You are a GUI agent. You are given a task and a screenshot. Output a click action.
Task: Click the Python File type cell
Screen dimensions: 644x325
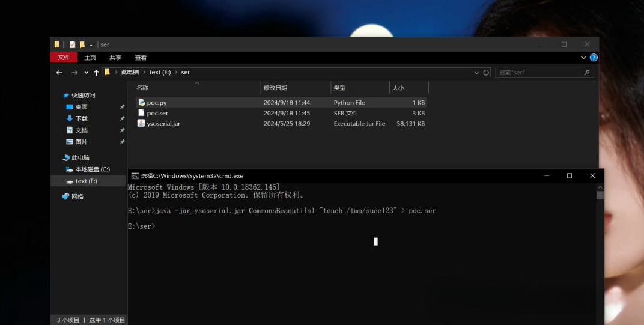(349, 103)
